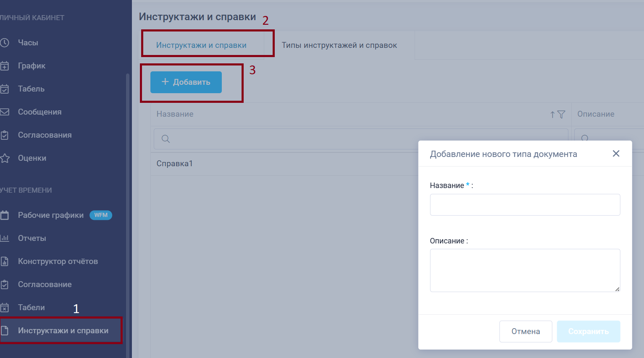Viewport: 644px width, 358px height.
Task: Click the Отмена button
Action: click(526, 332)
